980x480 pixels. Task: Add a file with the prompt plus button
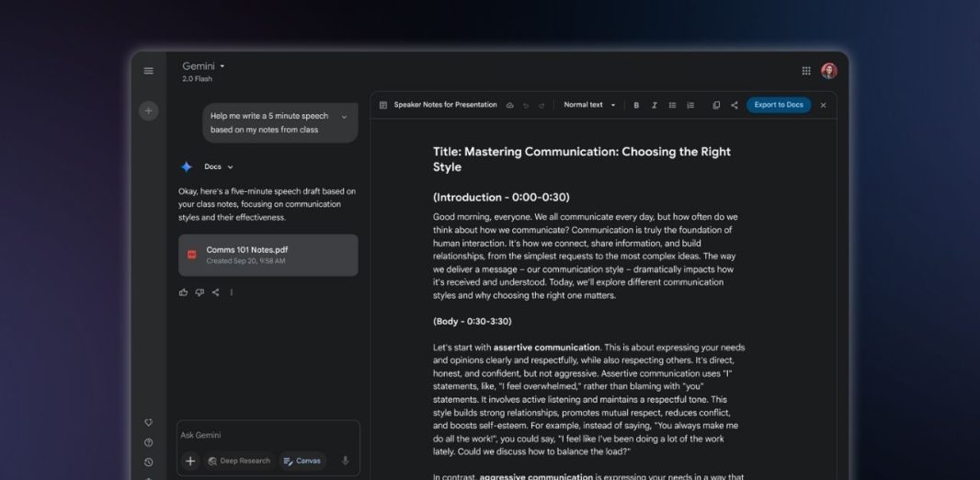tap(190, 462)
